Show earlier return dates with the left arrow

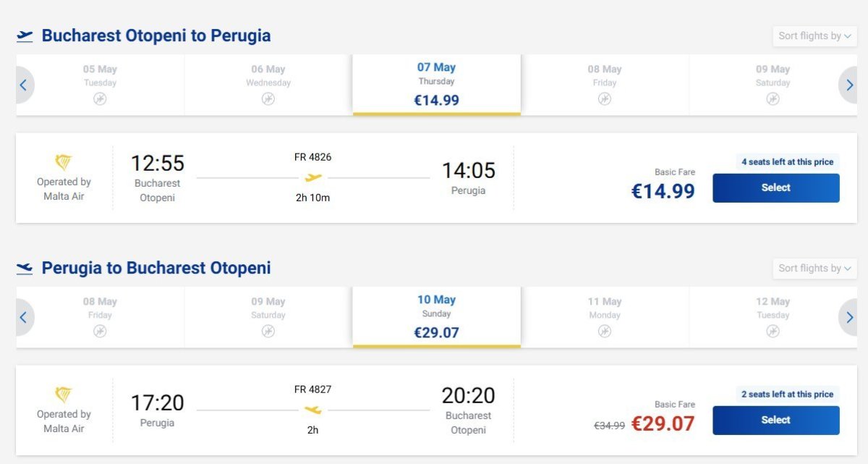pos(23,318)
